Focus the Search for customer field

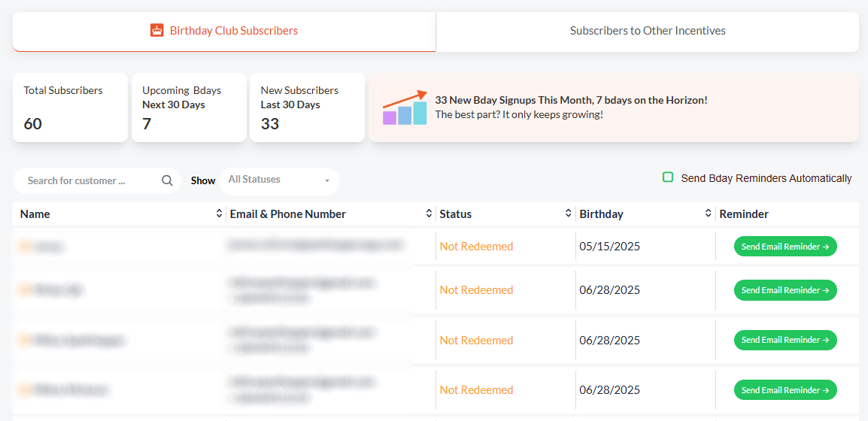point(91,181)
